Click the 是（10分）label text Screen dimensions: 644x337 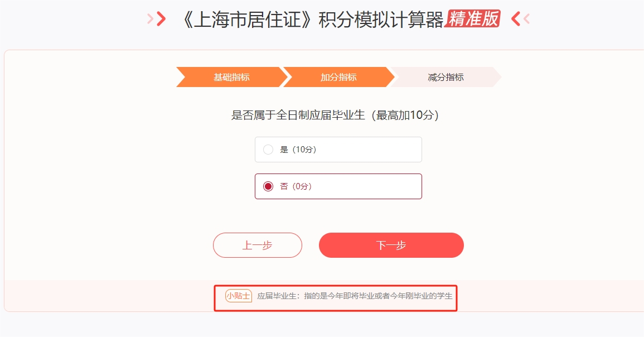298,150
